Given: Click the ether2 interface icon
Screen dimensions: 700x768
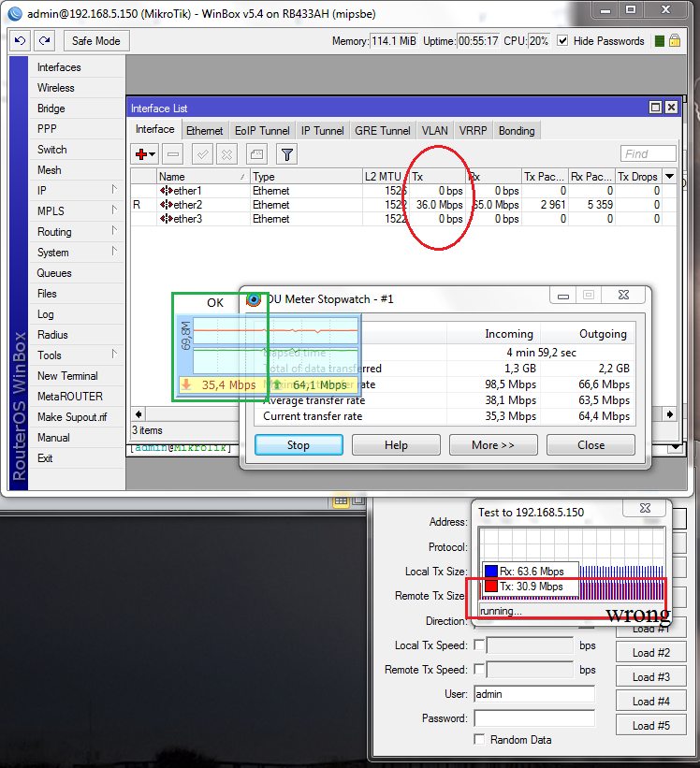Looking at the screenshot, I should (x=166, y=205).
